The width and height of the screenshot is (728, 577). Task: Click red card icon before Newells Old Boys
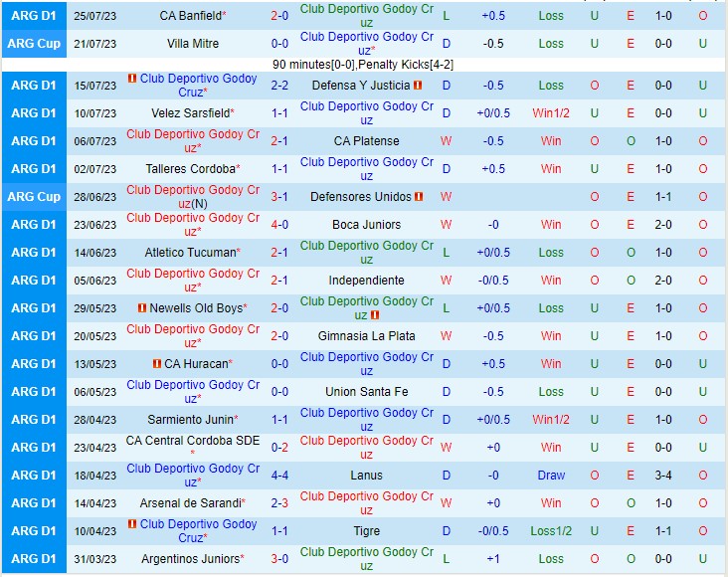point(142,308)
